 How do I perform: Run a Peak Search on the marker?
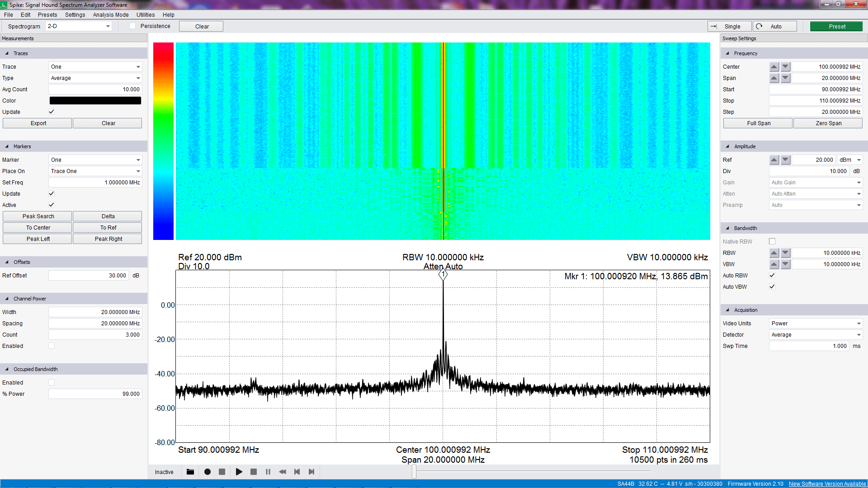pos(37,216)
